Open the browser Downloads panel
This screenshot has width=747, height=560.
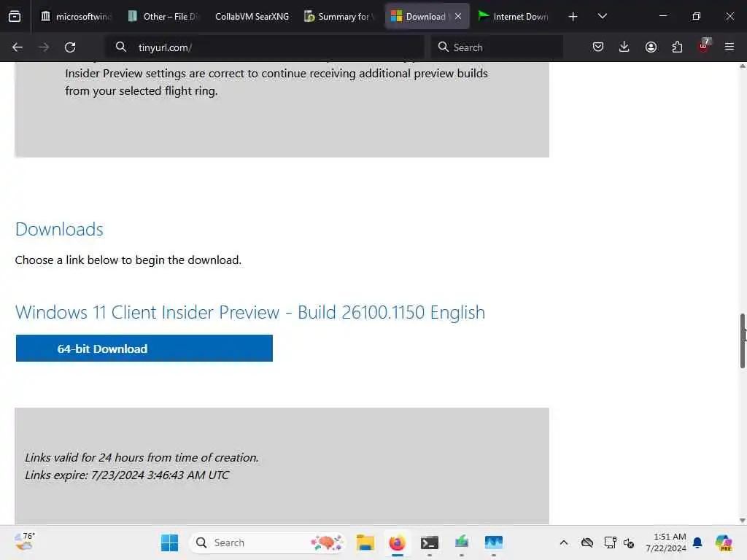624,47
